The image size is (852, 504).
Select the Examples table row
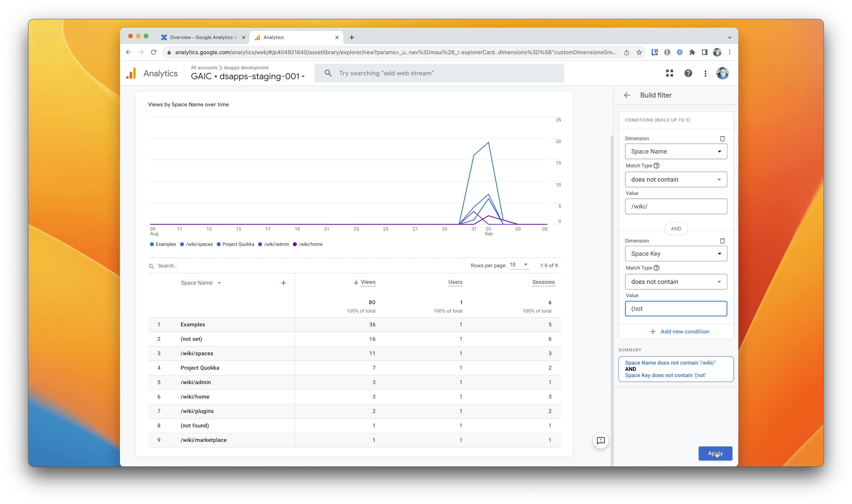pos(354,325)
